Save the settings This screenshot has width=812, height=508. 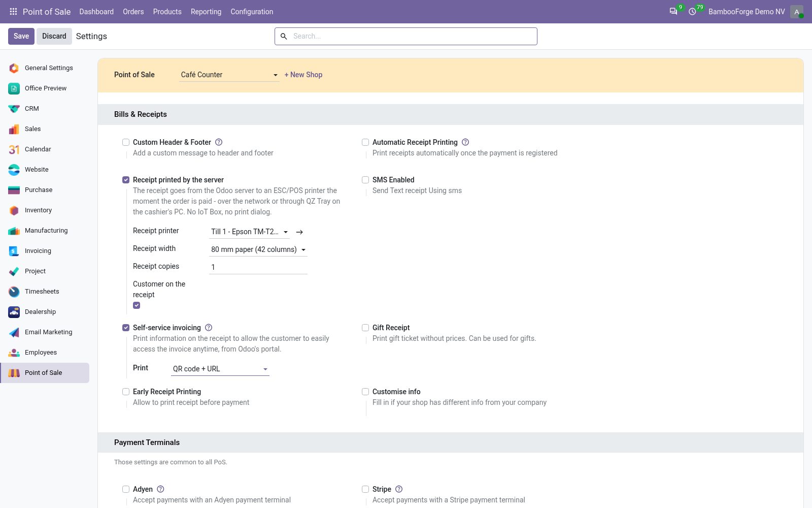[21, 36]
